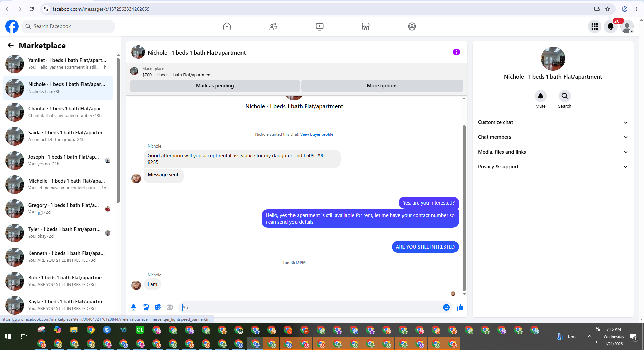
Task: Search in conversation using magnifier icon
Action: (565, 96)
